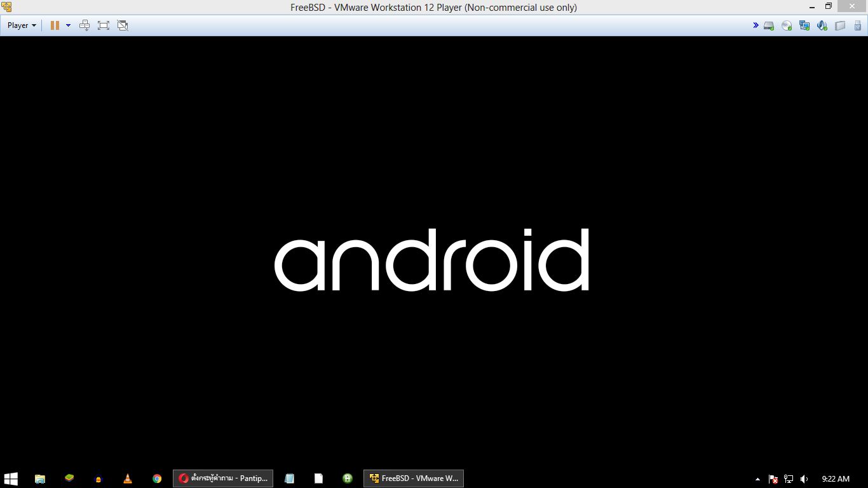Launch BlueStacks from the taskbar

pyautogui.click(x=69, y=478)
